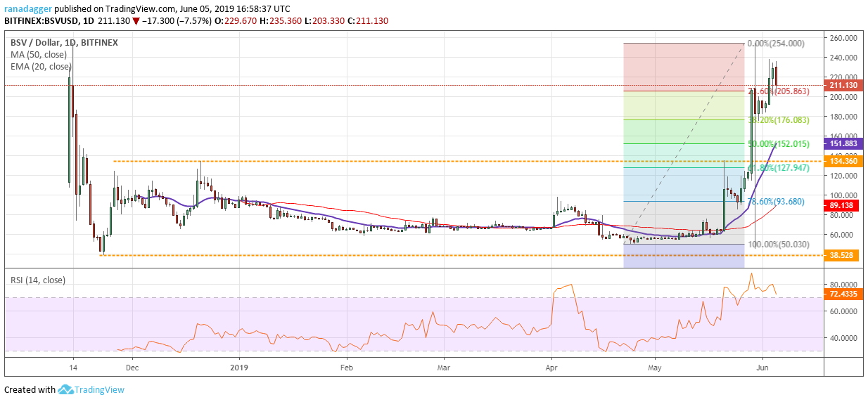The image size is (868, 402).
Task: Click the Mar date axis label
Action: (444, 367)
